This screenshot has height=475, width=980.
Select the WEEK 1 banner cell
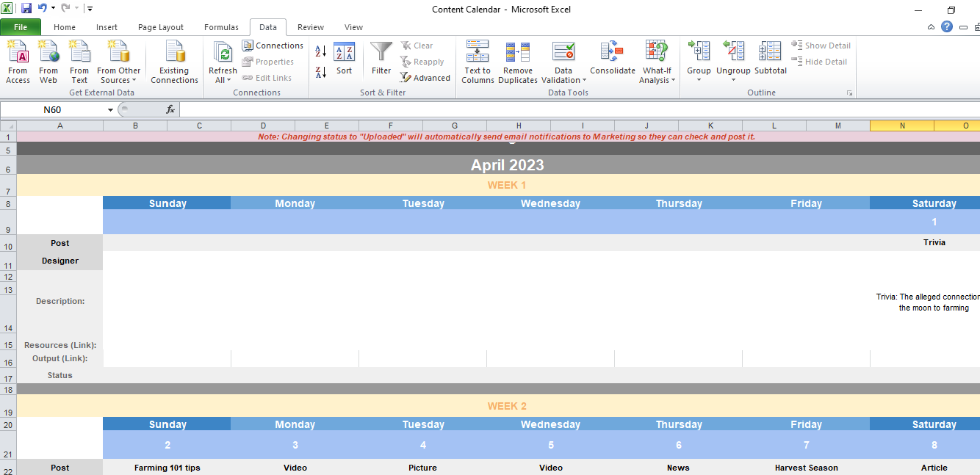[x=507, y=185]
